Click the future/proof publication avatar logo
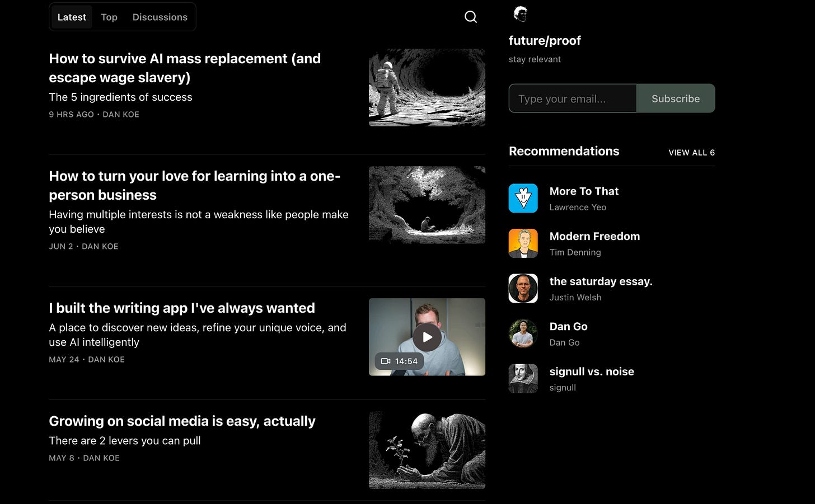Image resolution: width=815 pixels, height=504 pixels. tap(521, 14)
